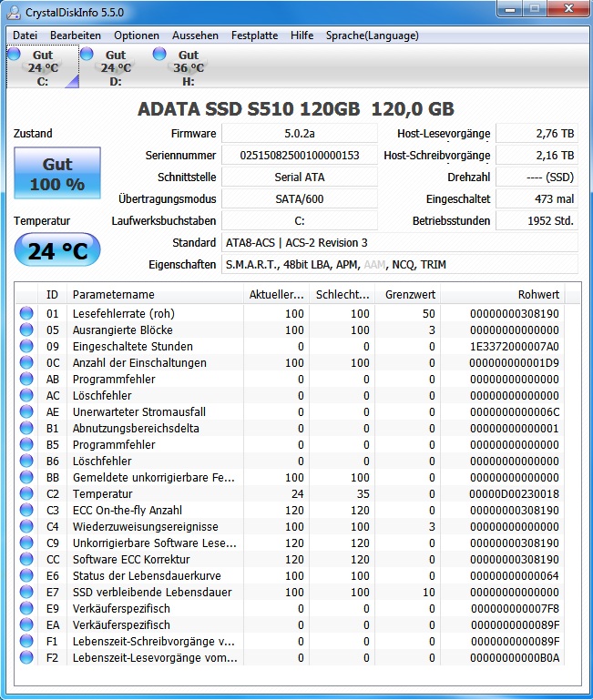Open the Aussehen menu
593x700 pixels.
point(195,36)
